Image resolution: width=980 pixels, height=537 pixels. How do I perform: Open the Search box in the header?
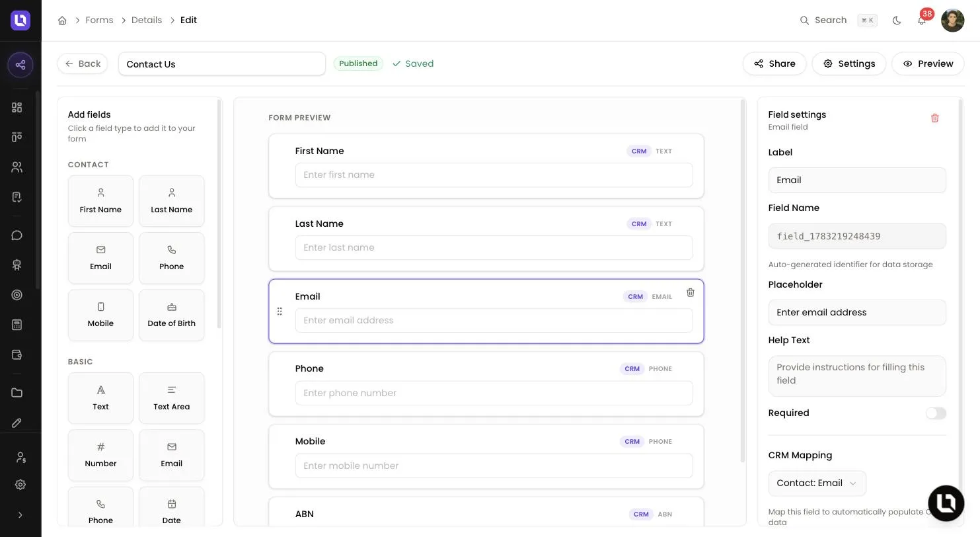(838, 21)
